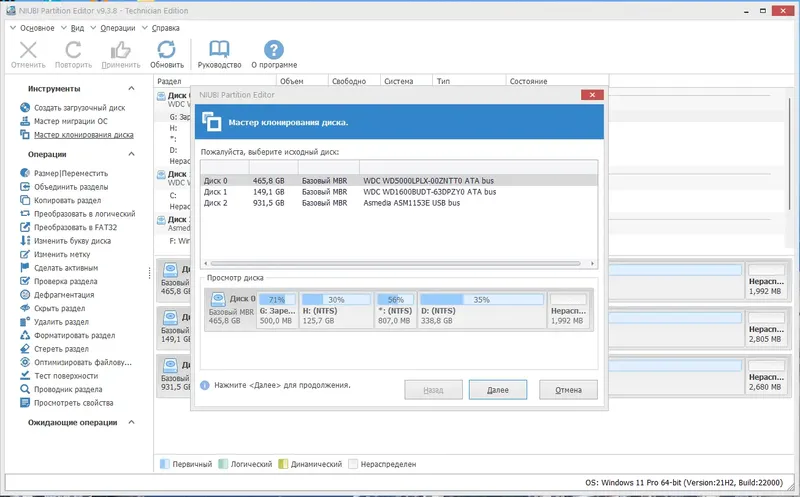Click the Применить thumbs-up toolbar icon
This screenshot has height=497, width=800.
point(121,51)
